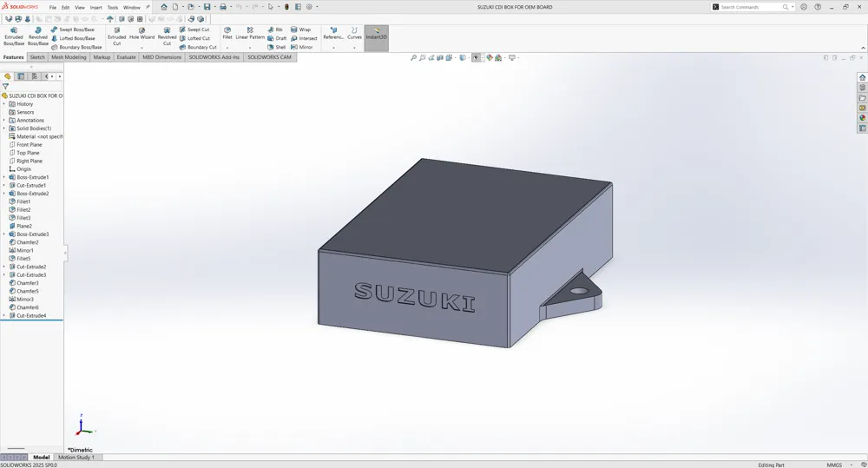Image resolution: width=868 pixels, height=468 pixels.
Task: Open Motion Study 1 tab
Action: pyautogui.click(x=76, y=458)
